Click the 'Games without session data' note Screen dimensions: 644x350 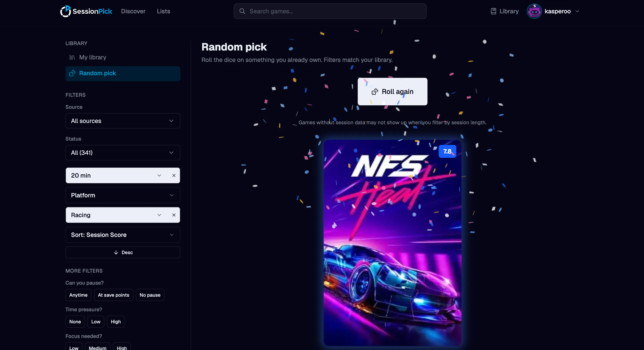tap(393, 123)
